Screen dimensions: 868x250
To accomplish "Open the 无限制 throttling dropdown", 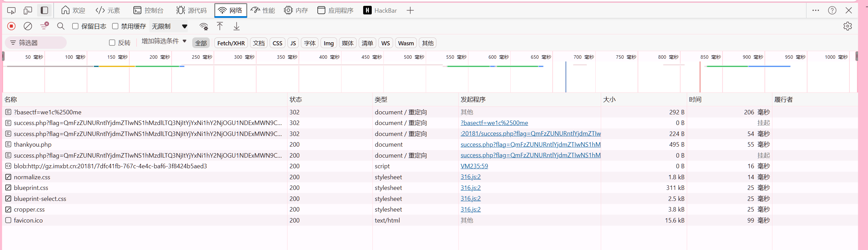I will [170, 26].
